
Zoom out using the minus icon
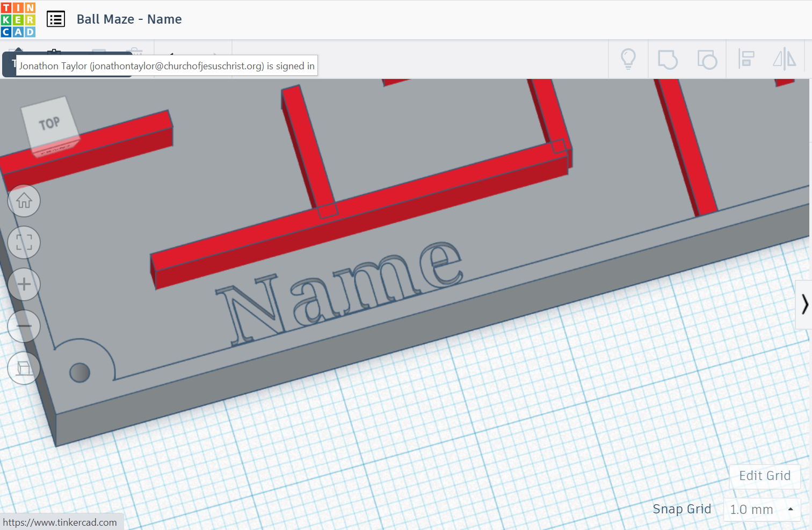pos(24,326)
